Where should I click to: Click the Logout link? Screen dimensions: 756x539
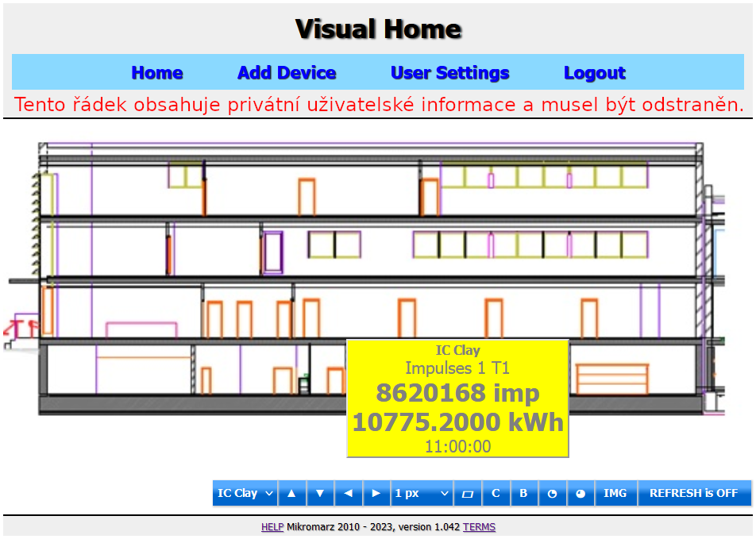[x=595, y=73]
